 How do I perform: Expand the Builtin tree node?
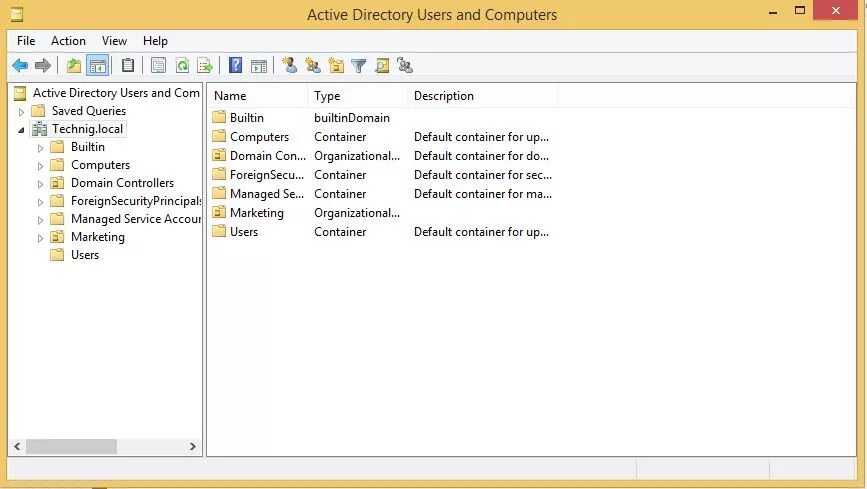40,148
